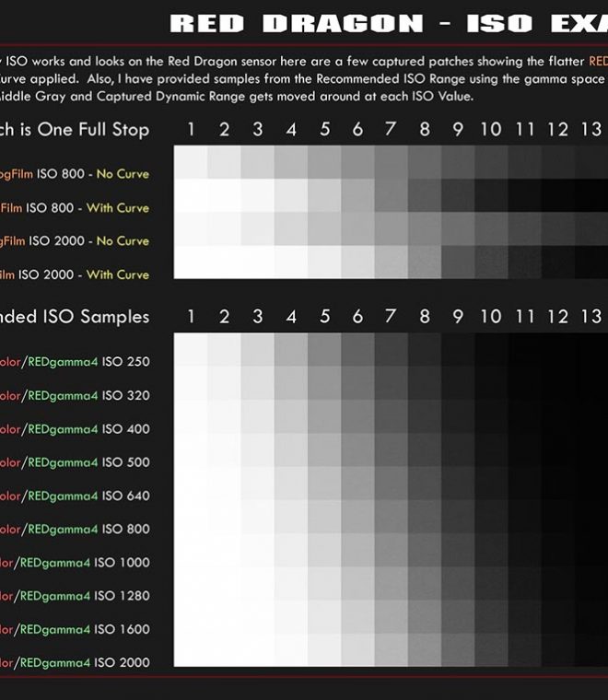Click column number 5 above the LogFilm chart

[x=324, y=130]
